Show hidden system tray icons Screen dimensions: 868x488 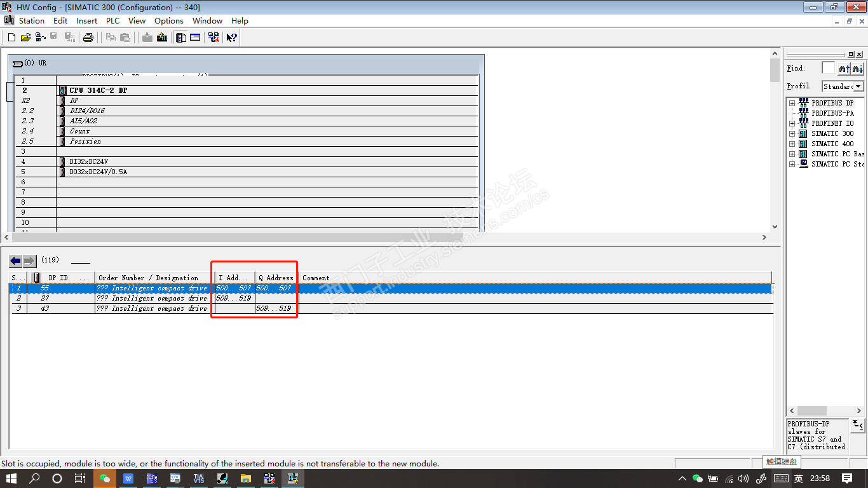pos(682,478)
